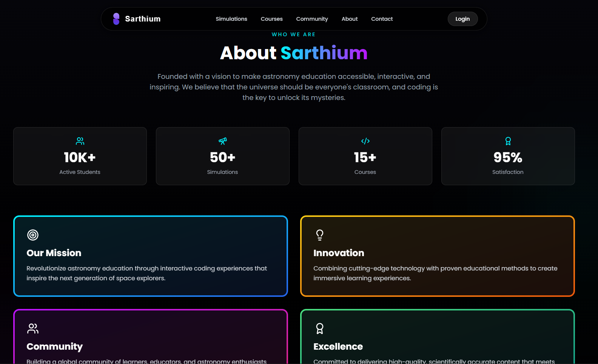Image resolution: width=598 pixels, height=364 pixels.
Task: Open the Courses nav item
Action: [272, 19]
